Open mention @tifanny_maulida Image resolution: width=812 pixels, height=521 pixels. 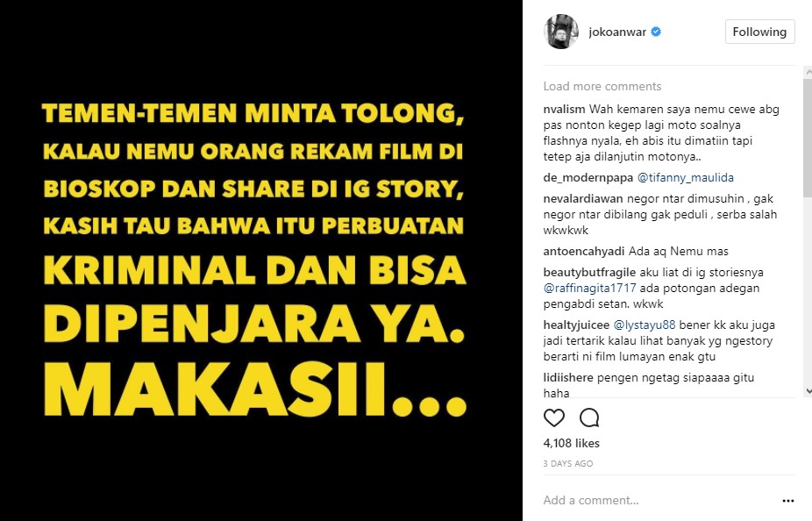click(x=685, y=178)
